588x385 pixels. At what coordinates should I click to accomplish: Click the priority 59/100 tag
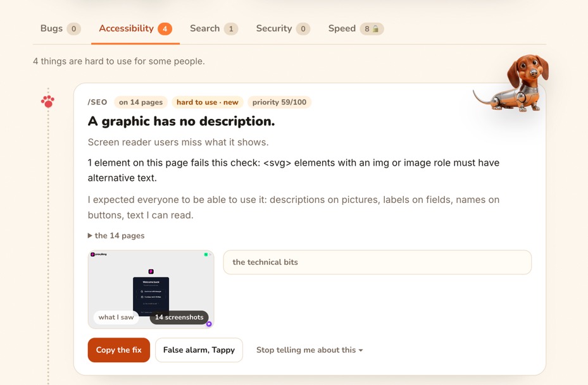click(279, 102)
